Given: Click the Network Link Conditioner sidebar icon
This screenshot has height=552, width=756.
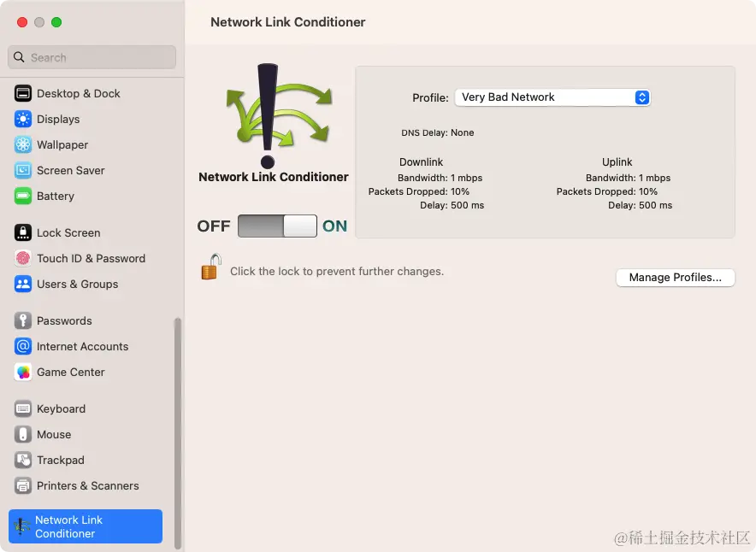Looking at the screenshot, I should (21, 526).
